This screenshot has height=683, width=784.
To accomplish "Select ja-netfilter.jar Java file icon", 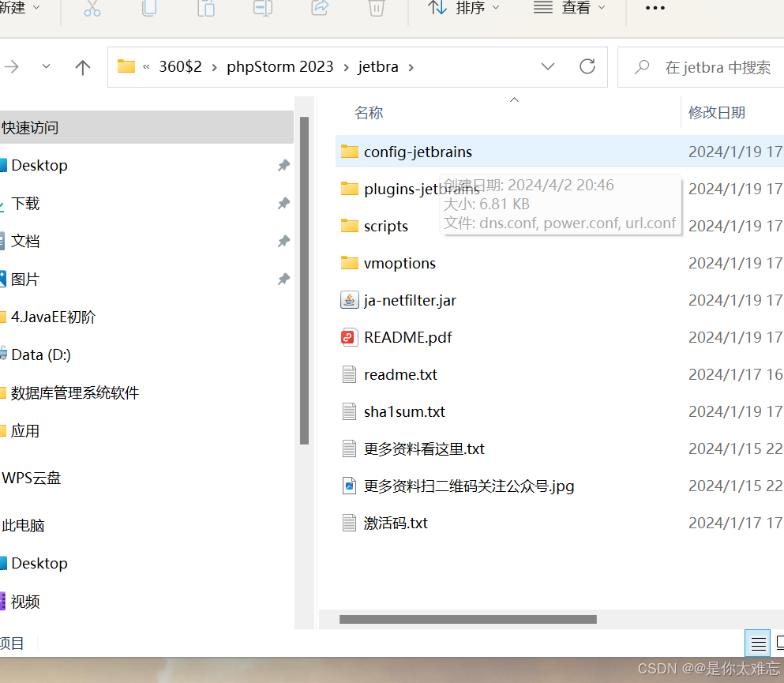I will click(x=349, y=301).
